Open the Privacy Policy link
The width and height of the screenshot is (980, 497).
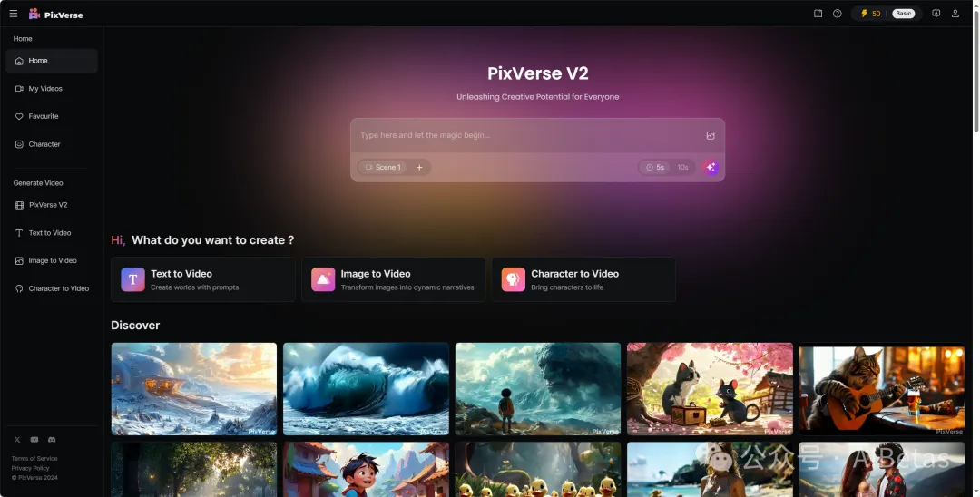(x=30, y=468)
